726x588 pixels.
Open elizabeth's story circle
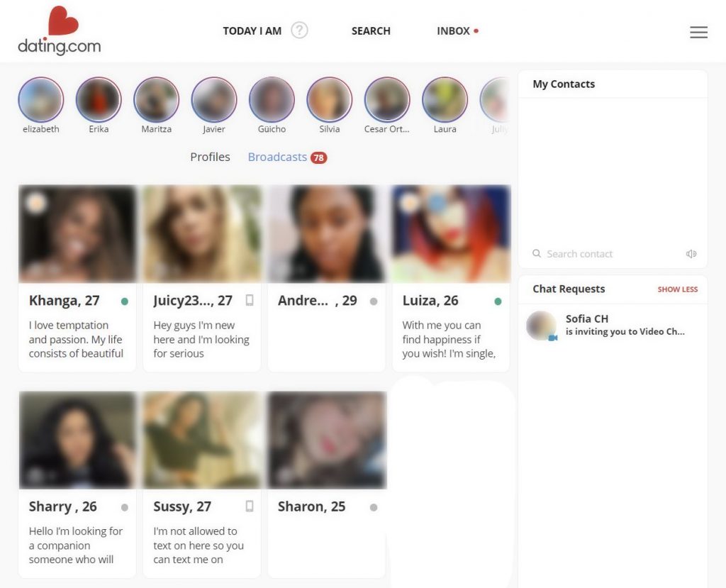coord(40,99)
